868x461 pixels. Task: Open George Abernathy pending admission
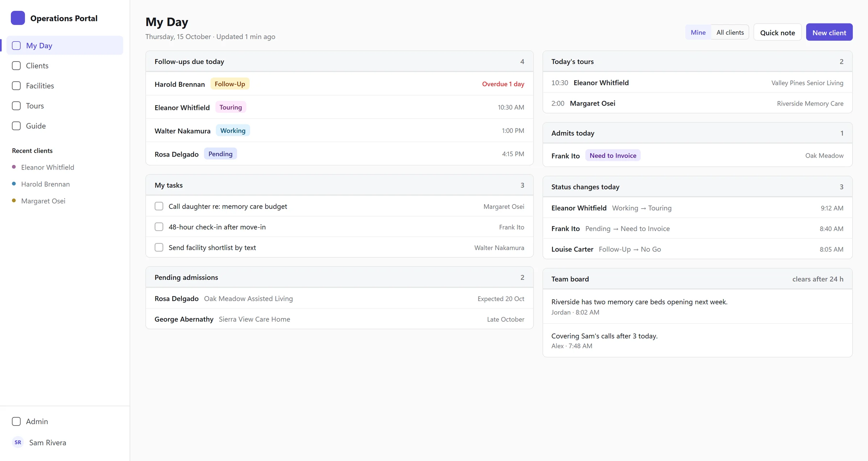pos(339,319)
